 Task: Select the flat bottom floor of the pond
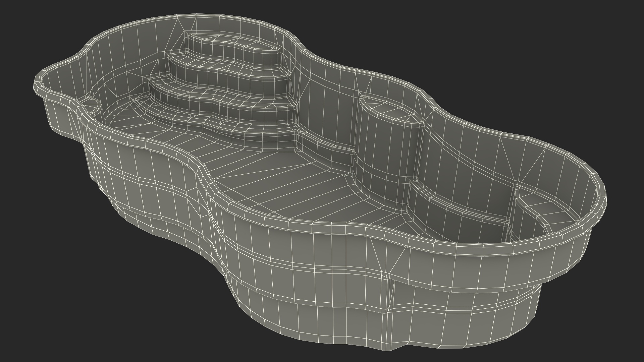288,188
